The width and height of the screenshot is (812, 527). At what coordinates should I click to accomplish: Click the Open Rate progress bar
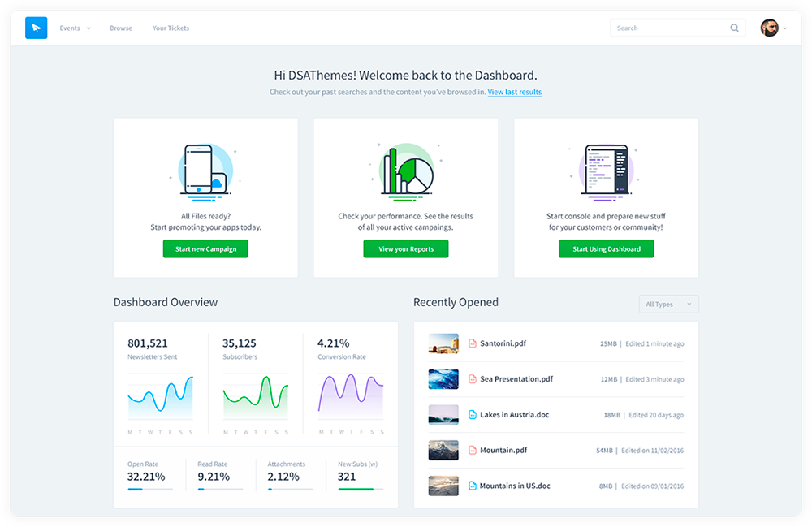coord(149,490)
